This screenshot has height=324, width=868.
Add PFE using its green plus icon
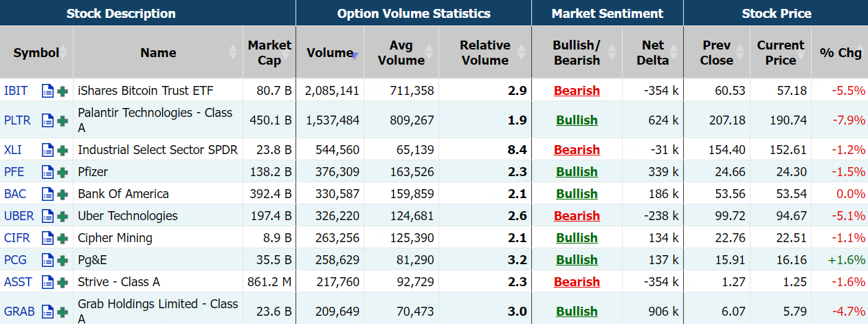63,172
